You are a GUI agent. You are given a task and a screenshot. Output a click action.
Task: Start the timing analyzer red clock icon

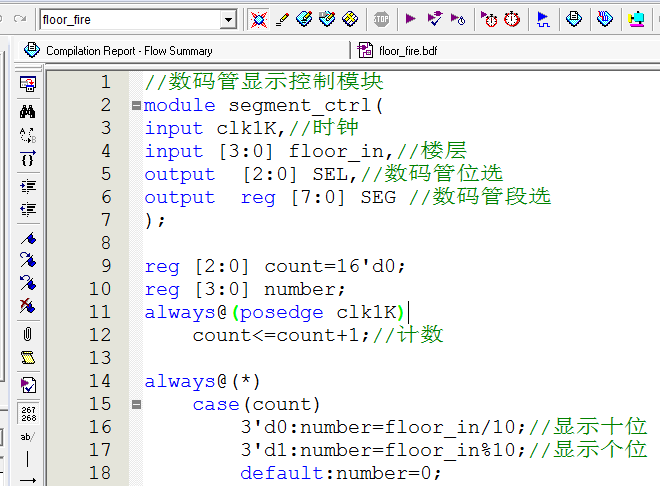[x=489, y=19]
